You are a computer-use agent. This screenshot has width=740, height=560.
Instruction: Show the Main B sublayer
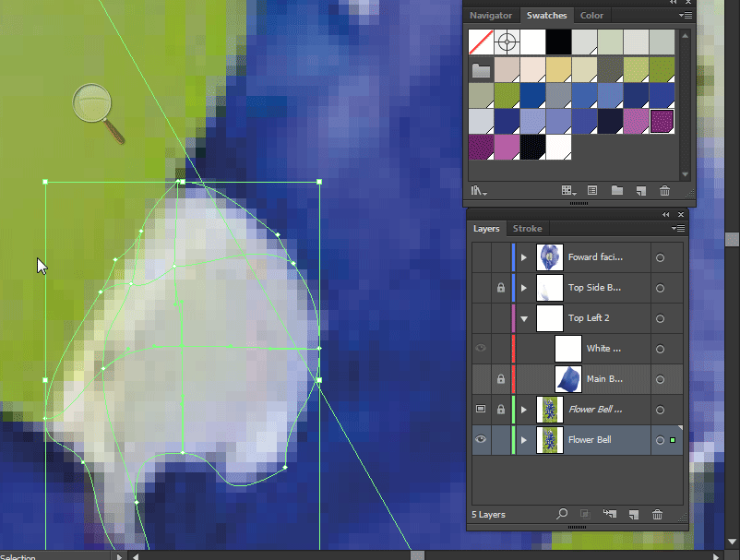[481, 379]
